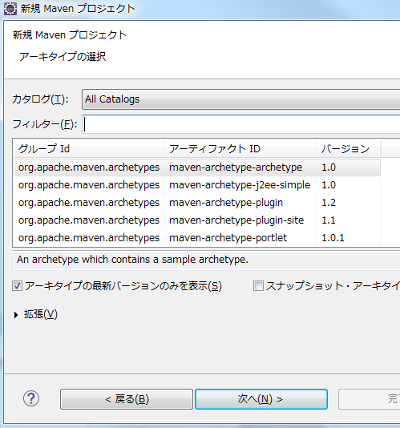
Task: Select maven-archetype-j2ee-simple row
Action: (197, 185)
